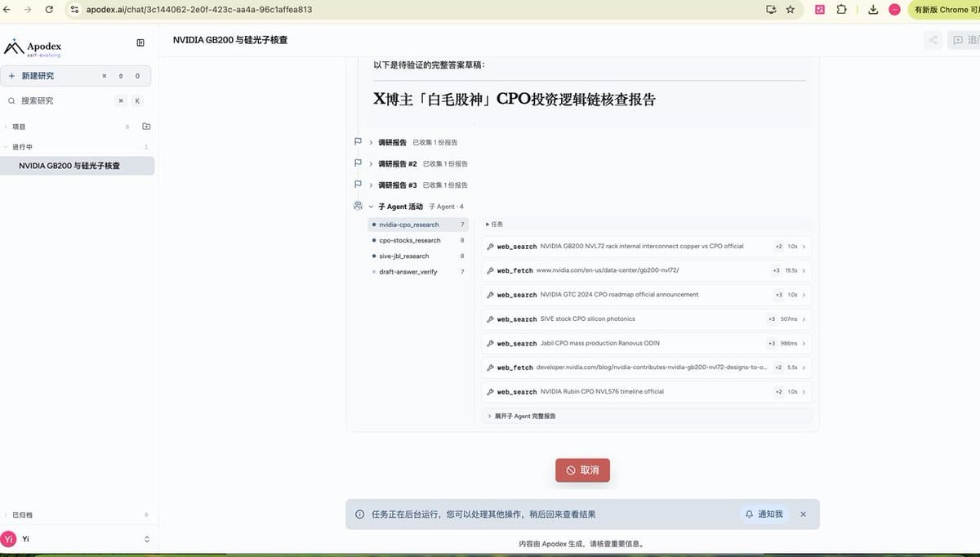Expand the 项目 section
Image resolution: width=980 pixels, height=557 pixels.
[18, 127]
